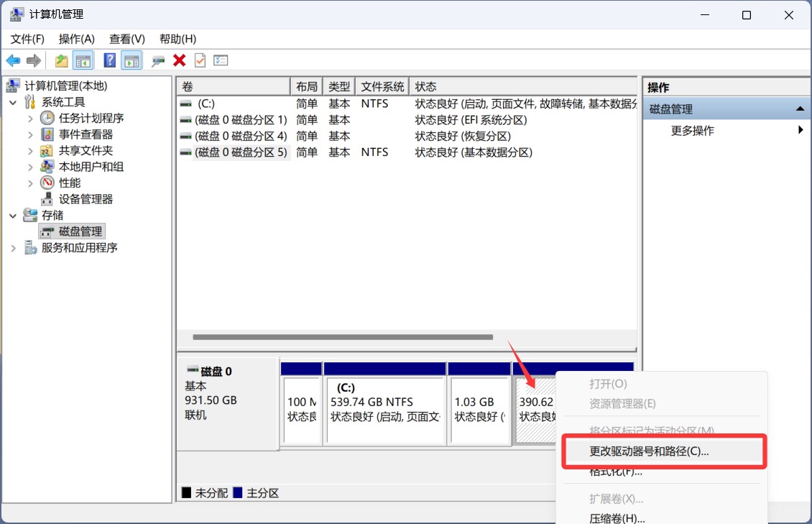This screenshot has height=524, width=812.
Task: Select the (C:) volume row in list
Action: tap(407, 104)
